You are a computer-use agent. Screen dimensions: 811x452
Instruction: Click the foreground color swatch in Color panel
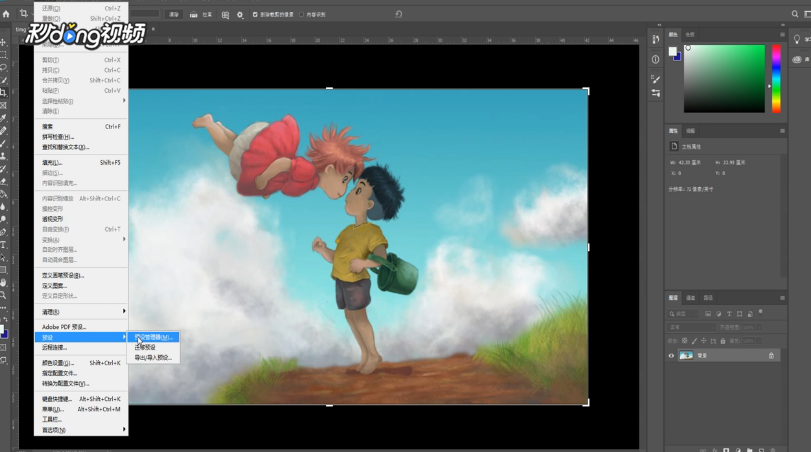[x=672, y=51]
